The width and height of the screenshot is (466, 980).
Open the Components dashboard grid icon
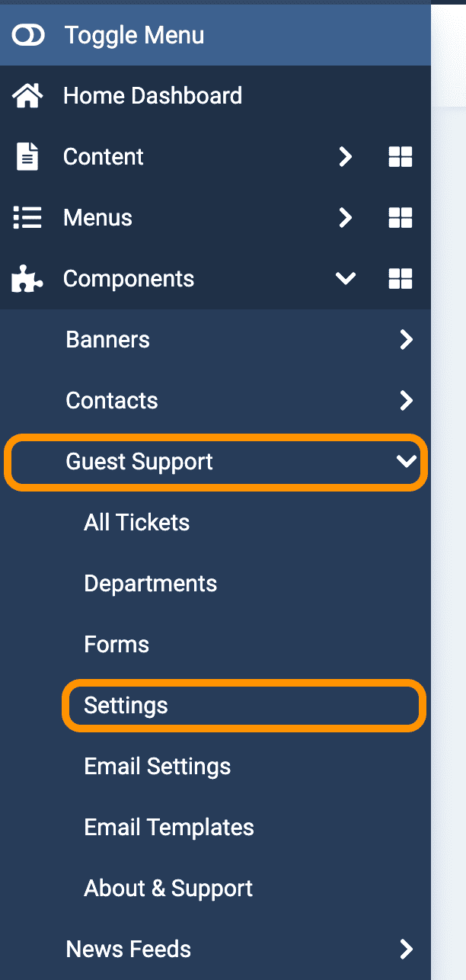click(x=401, y=279)
